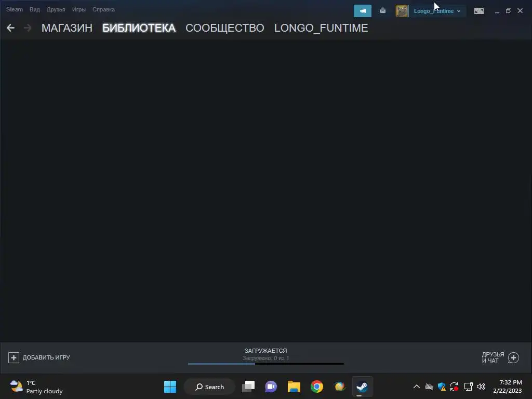Image resolution: width=532 pixels, height=399 pixels.
Task: Go forward with the right arrow
Action: (x=28, y=28)
